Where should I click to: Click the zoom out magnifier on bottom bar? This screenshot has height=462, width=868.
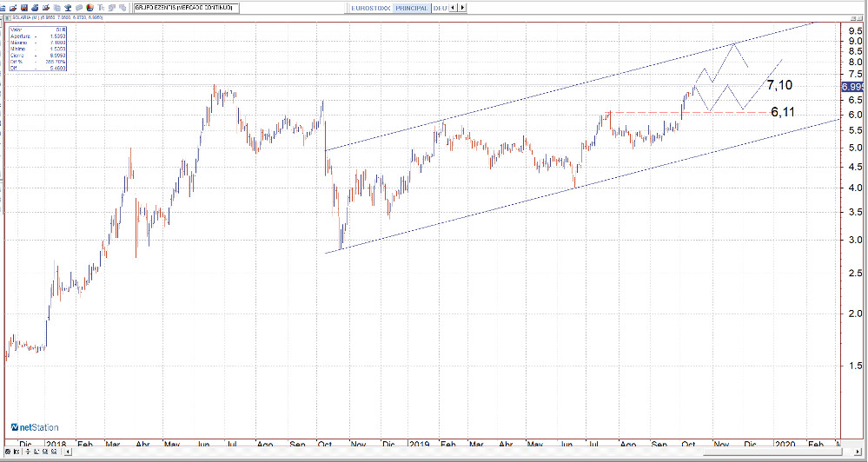[54, 452]
